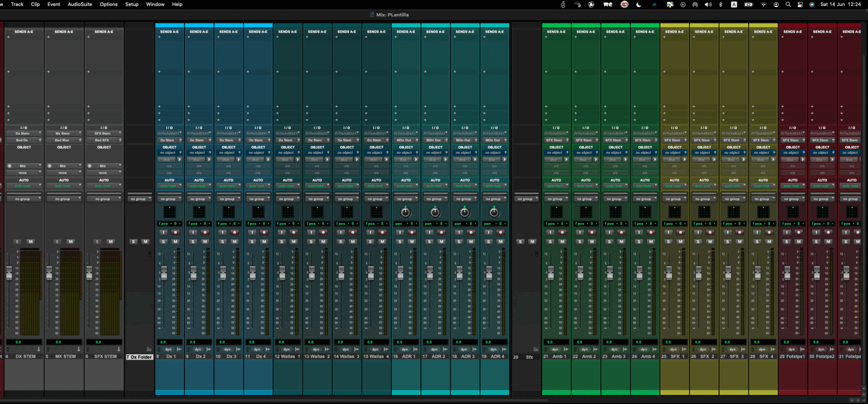Click the Bed Mus output button on MX STEM
The image size is (868, 404).
point(62,140)
